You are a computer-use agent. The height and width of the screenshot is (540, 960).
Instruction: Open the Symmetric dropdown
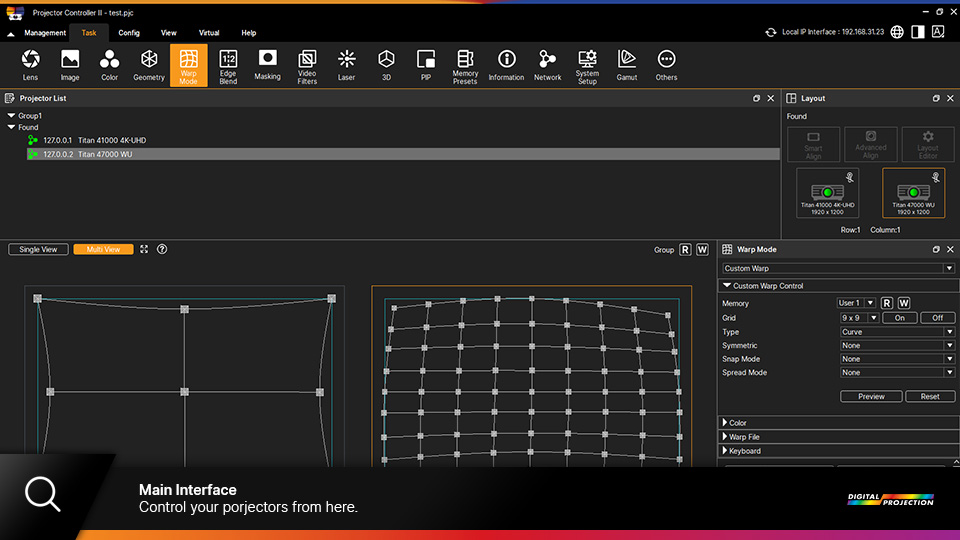(x=897, y=345)
